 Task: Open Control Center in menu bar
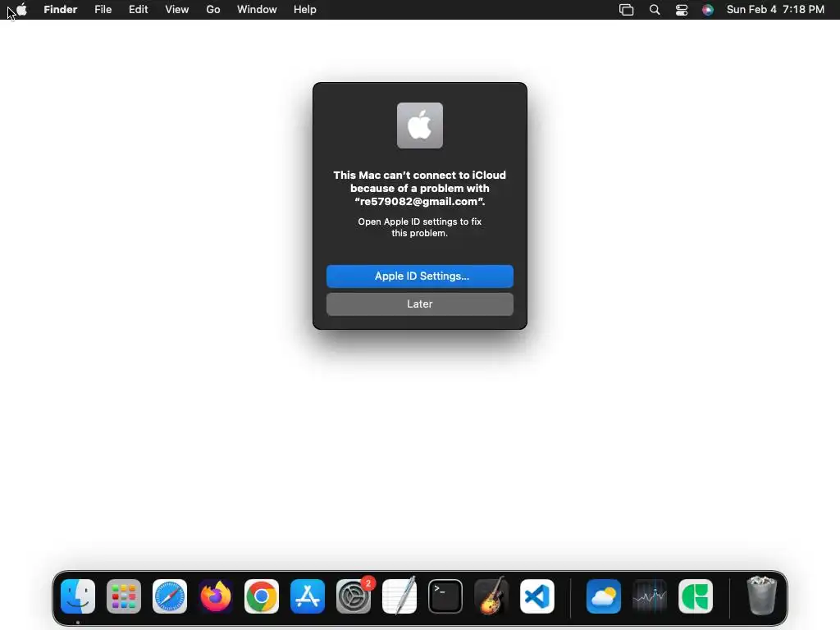click(x=682, y=10)
